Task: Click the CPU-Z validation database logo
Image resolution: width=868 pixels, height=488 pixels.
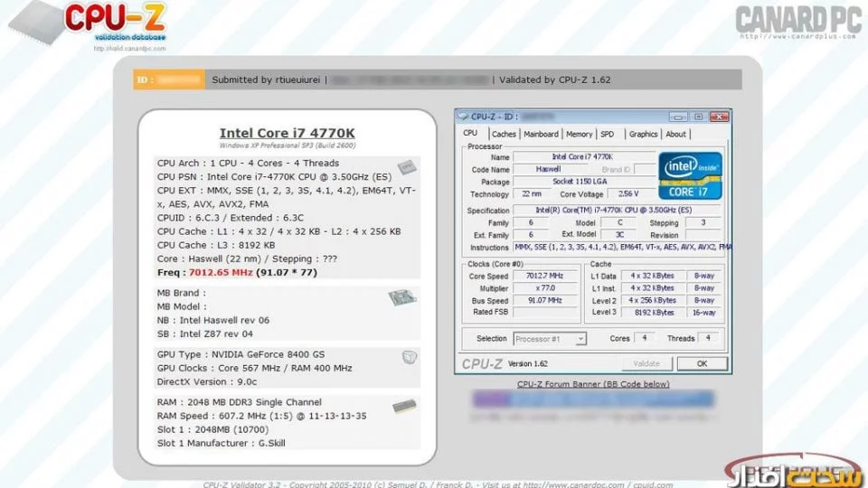Action: 89,22
